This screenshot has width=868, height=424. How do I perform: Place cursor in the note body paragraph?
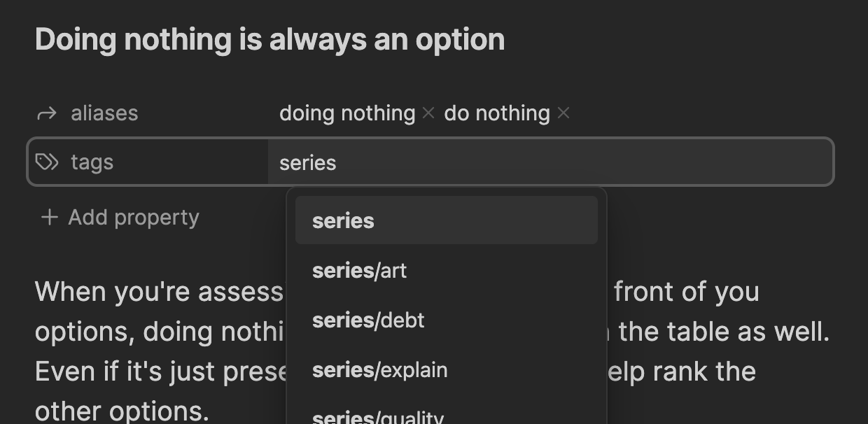pyautogui.click(x=433, y=351)
